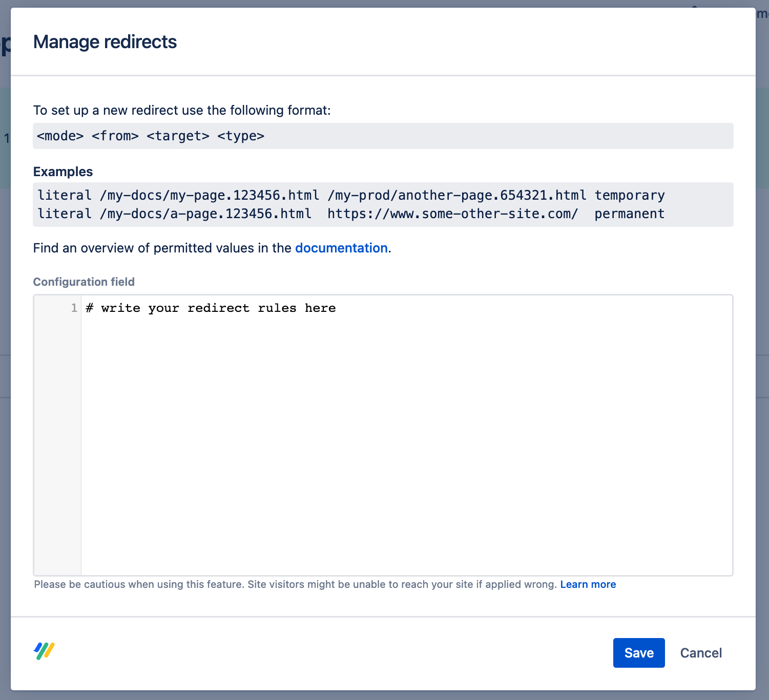The height and width of the screenshot is (700, 769).
Task: Place cursor on the redirect rules comment line
Action: point(211,308)
